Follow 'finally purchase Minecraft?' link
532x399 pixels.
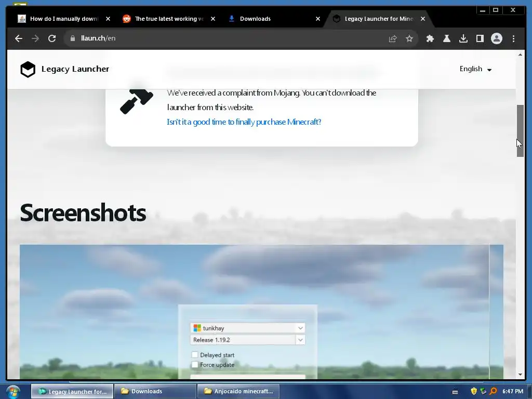244,122
